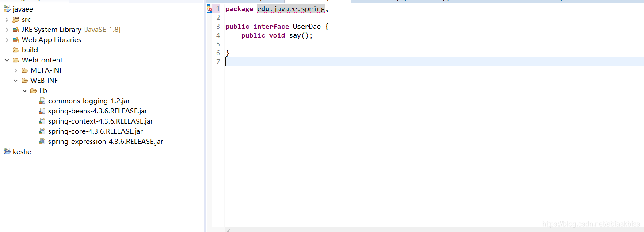Viewport: 644px width, 232px height.
Task: Select spring-expression-4.3.6.RELEASE.jar
Action: (x=106, y=142)
